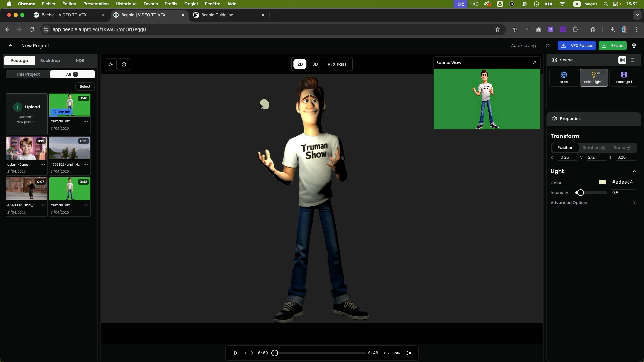Reload the Beeble page

click(x=32, y=29)
